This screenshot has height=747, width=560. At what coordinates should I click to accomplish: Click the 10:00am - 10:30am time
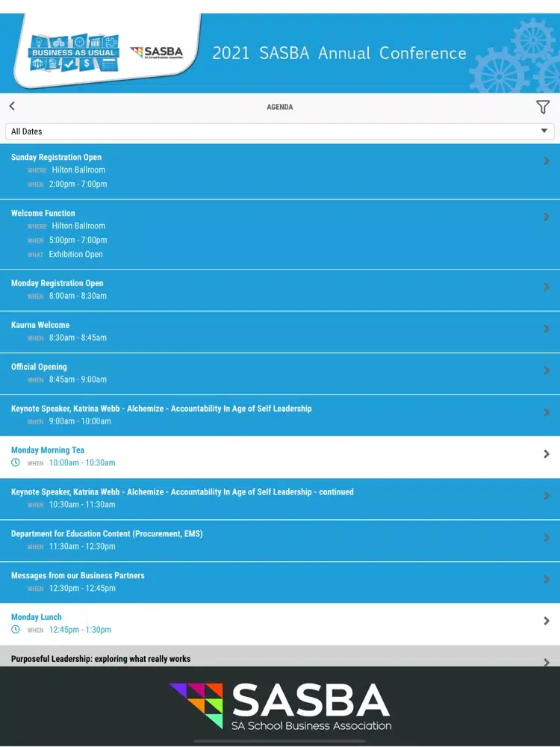(x=82, y=462)
